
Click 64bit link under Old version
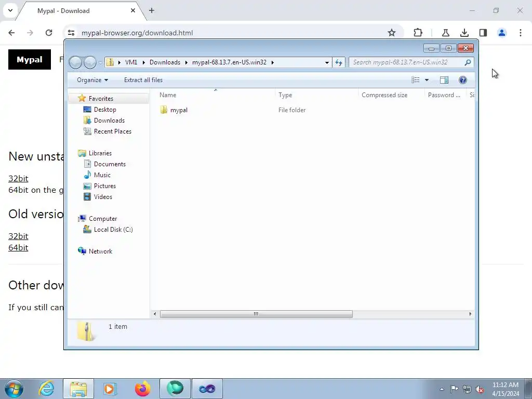click(18, 248)
